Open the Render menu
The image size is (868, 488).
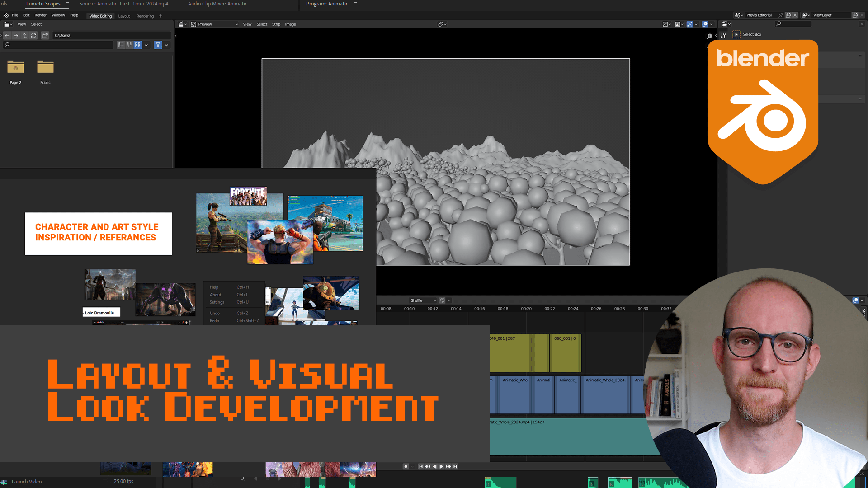tap(40, 15)
